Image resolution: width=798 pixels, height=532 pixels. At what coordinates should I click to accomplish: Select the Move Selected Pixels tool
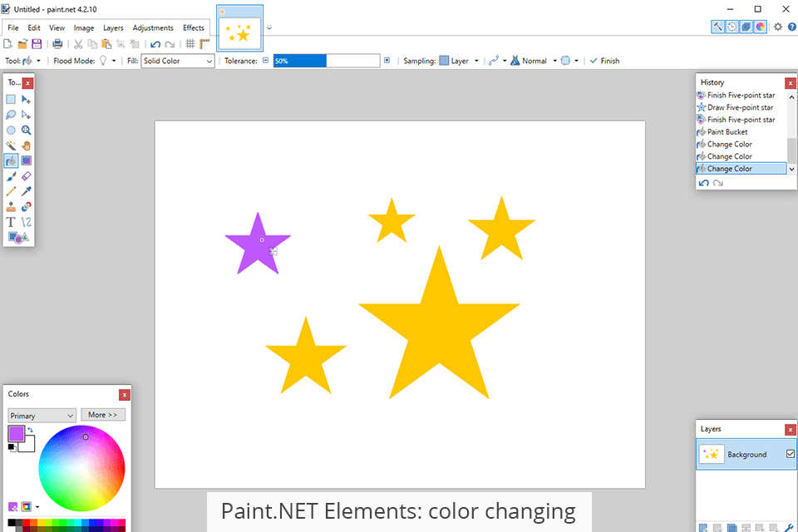(26, 99)
